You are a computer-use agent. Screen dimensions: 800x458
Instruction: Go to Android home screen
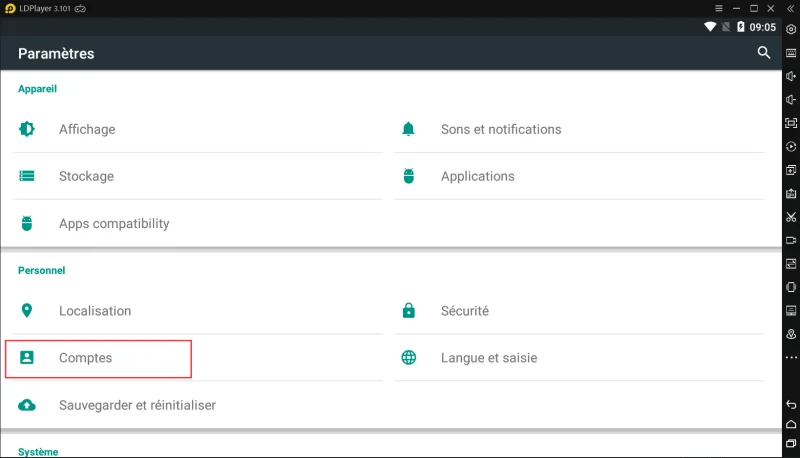[791, 424]
